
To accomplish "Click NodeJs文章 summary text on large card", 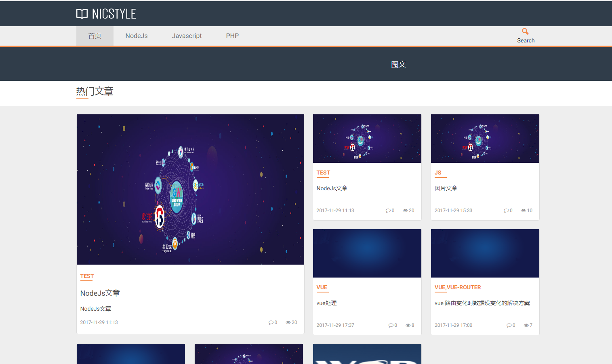I will (x=96, y=309).
